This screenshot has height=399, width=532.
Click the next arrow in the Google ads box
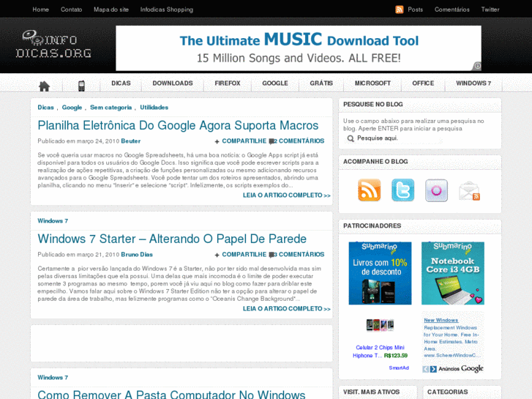[x=433, y=369]
